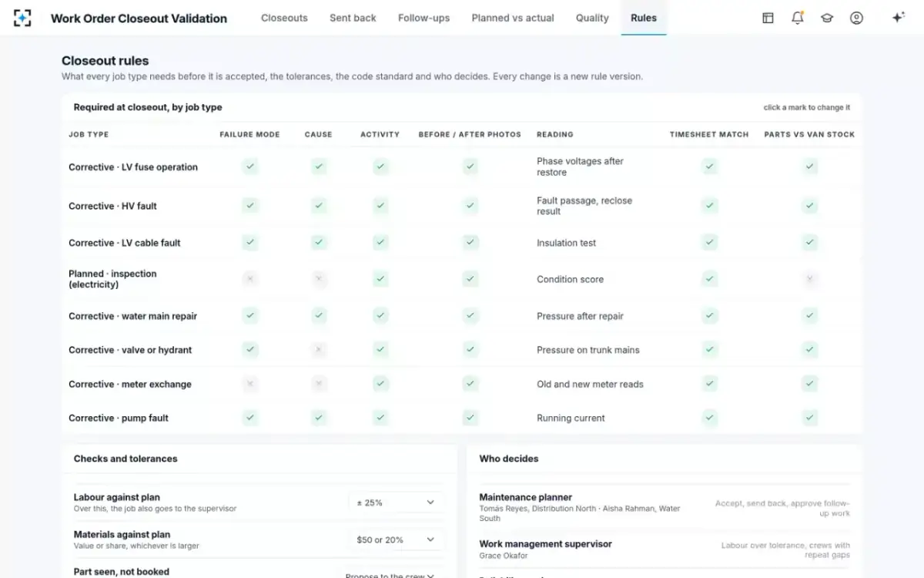Click 'Work Order Closeout Validation' title
Viewport: 924px width, 578px height.
[139, 18]
